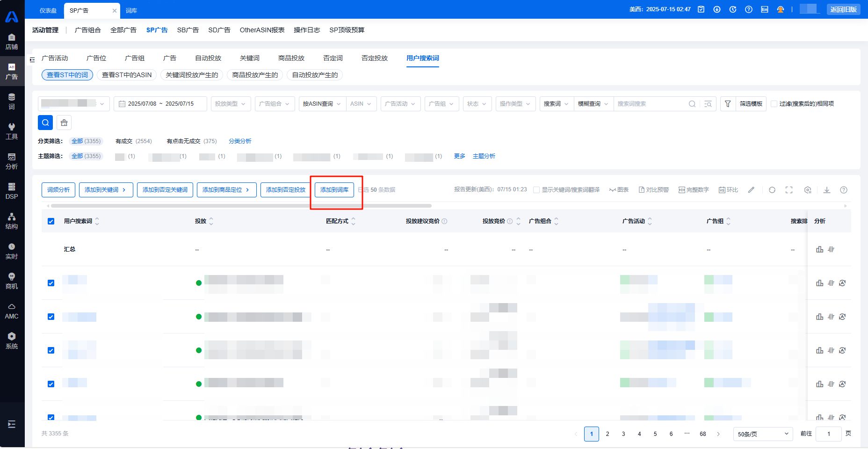The width and height of the screenshot is (868, 449).
Task: Click the 搜索词搜索 input field
Action: click(651, 104)
